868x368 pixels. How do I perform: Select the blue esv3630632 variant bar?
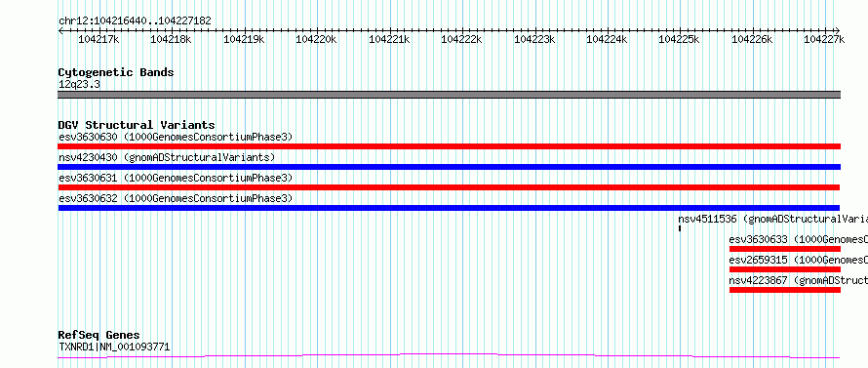pyautogui.click(x=449, y=208)
